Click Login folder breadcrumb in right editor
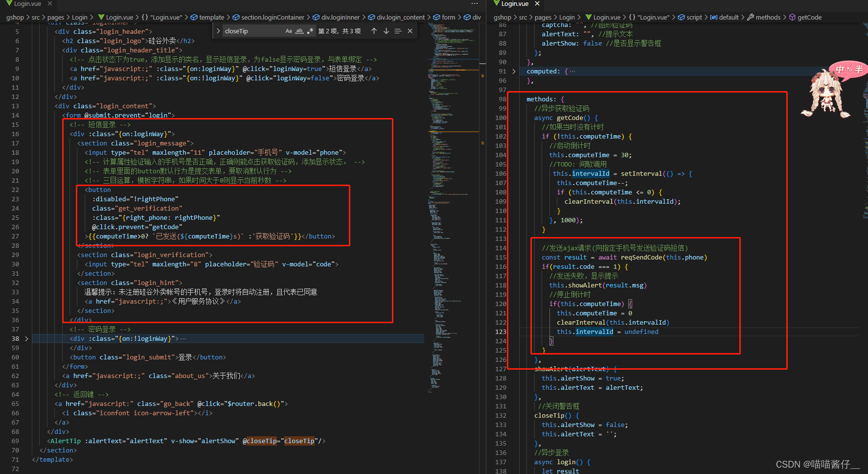The height and width of the screenshot is (474, 868). (567, 17)
